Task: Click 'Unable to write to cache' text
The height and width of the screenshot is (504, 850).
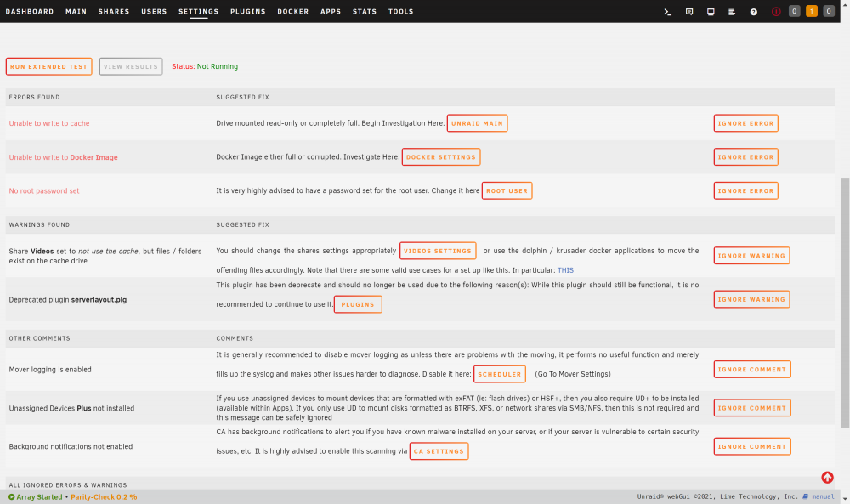Action: [48, 123]
